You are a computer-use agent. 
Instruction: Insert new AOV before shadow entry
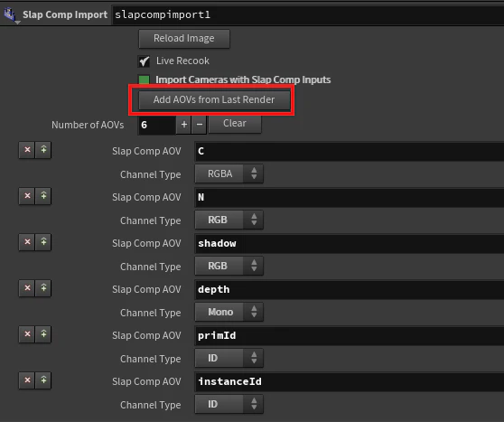pyautogui.click(x=43, y=242)
